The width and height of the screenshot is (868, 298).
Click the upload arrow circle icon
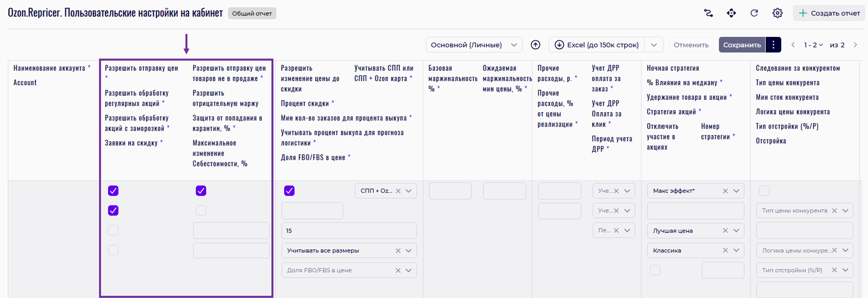(535, 45)
